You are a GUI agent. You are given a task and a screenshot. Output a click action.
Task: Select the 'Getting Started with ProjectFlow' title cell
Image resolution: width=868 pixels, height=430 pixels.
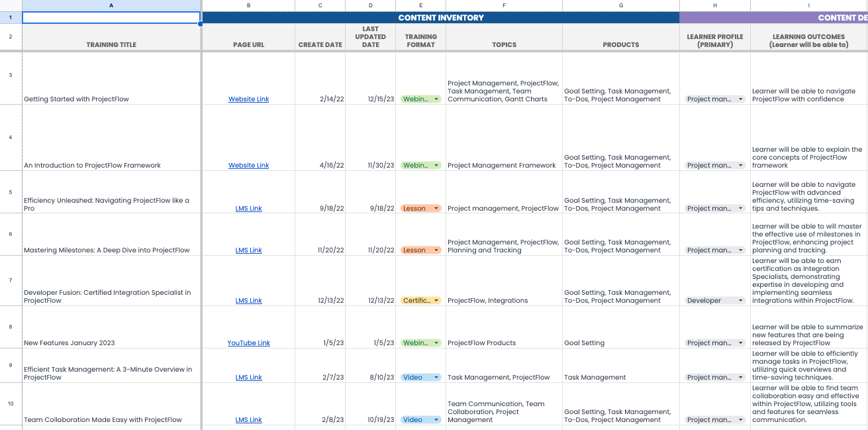[x=111, y=78]
